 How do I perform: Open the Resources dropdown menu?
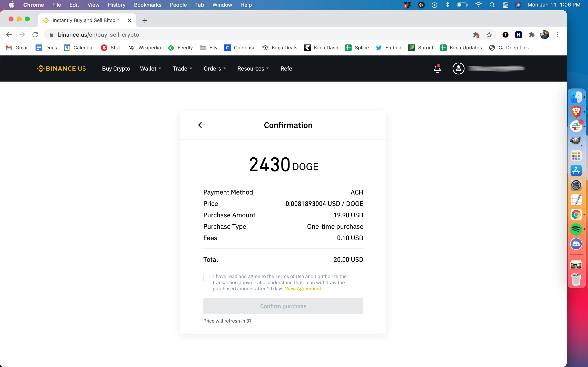(x=253, y=69)
